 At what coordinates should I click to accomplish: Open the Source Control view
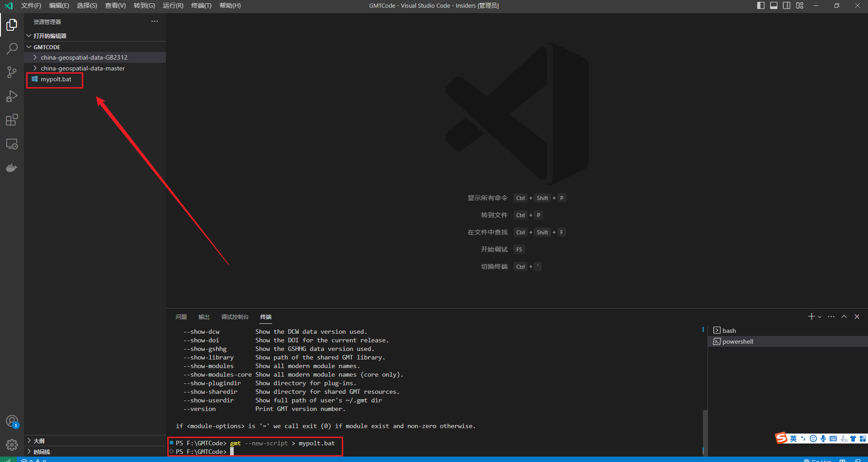[12, 72]
